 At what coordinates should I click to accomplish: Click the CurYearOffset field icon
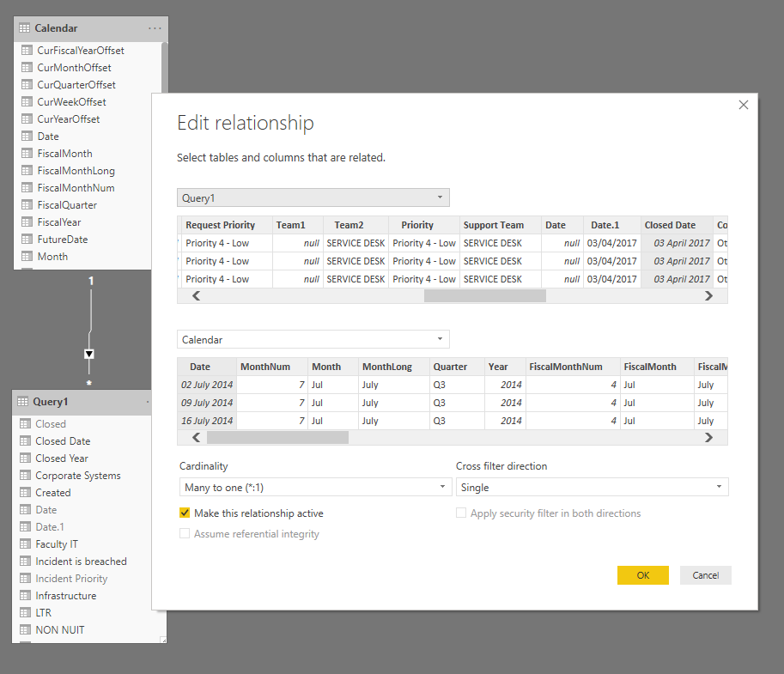[27, 119]
